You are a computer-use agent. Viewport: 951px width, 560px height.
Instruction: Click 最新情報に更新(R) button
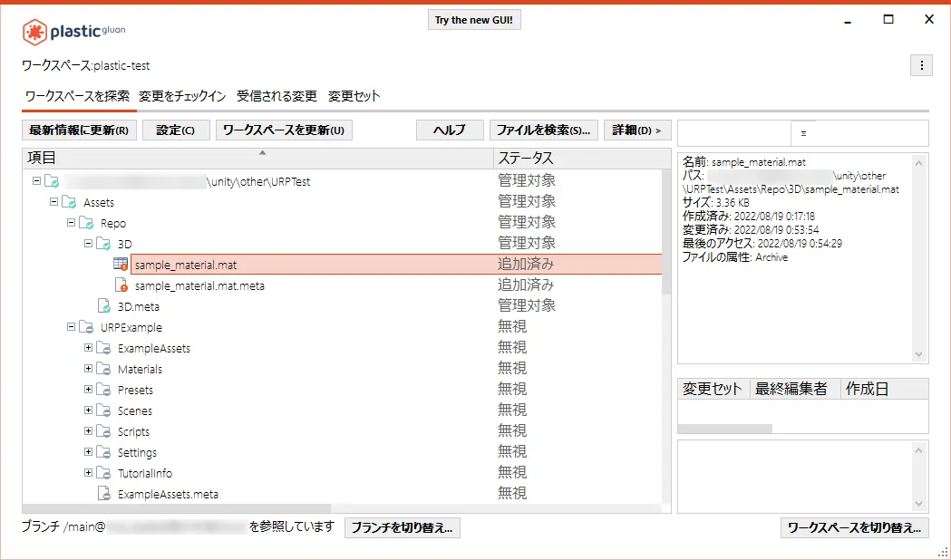click(x=80, y=130)
